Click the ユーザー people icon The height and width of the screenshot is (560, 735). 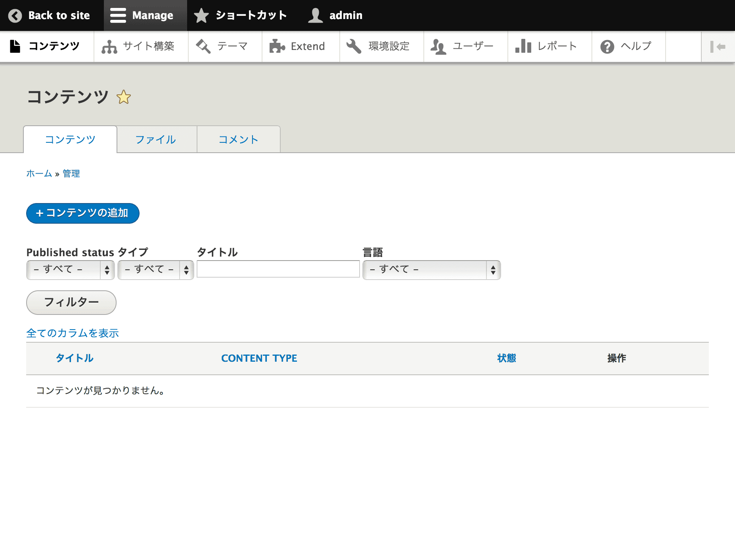[x=438, y=46]
